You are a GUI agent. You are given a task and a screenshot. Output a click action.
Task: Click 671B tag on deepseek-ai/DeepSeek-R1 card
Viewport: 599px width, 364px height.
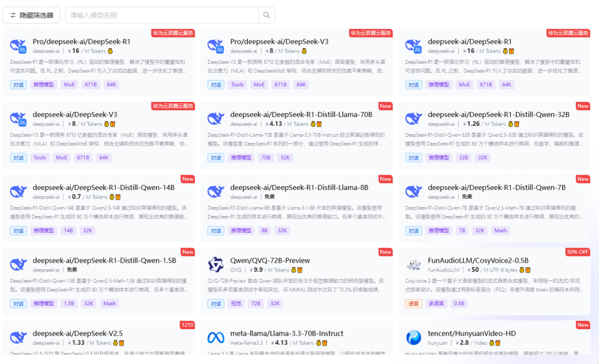(486, 85)
